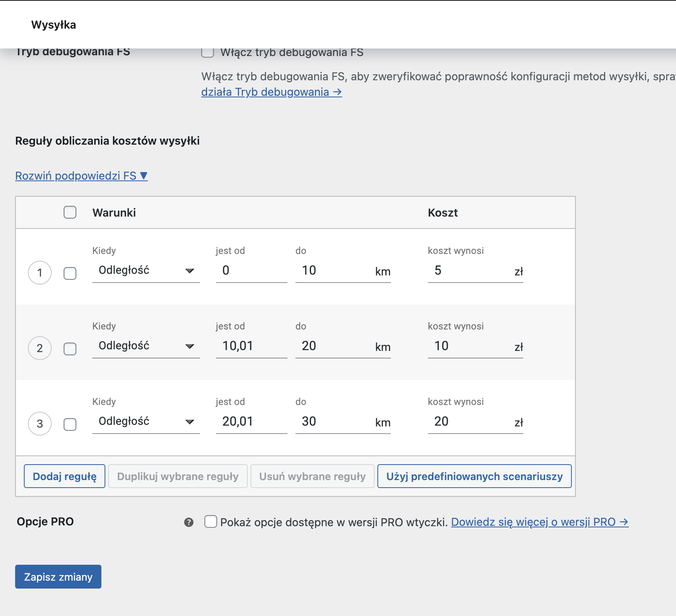Enable the 'Włącz tryb debugowania FS' checkbox
The height and width of the screenshot is (616, 676).
(x=208, y=52)
